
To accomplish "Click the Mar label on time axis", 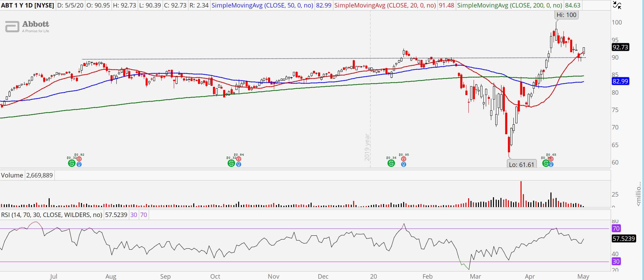I will pos(475,276).
